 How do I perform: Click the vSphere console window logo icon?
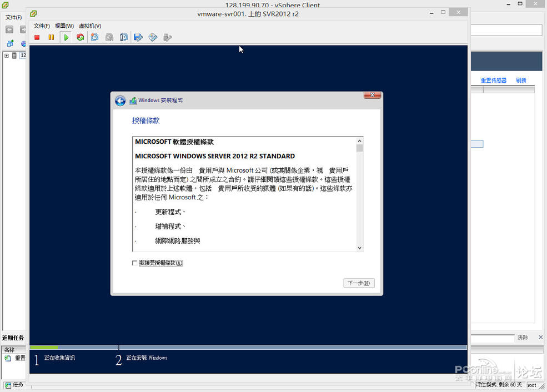tap(33, 13)
